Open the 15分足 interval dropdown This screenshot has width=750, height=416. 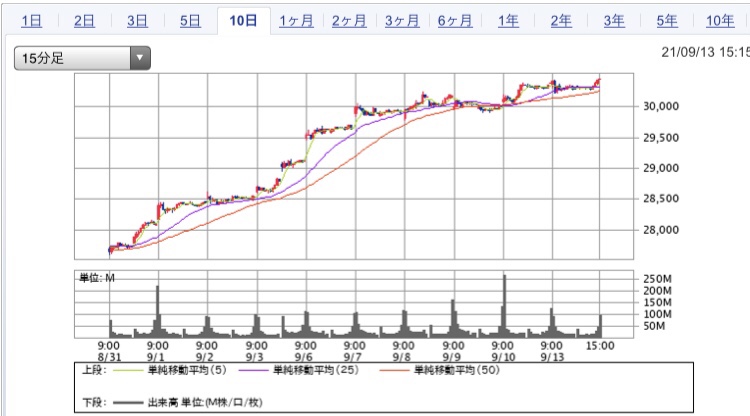82,58
